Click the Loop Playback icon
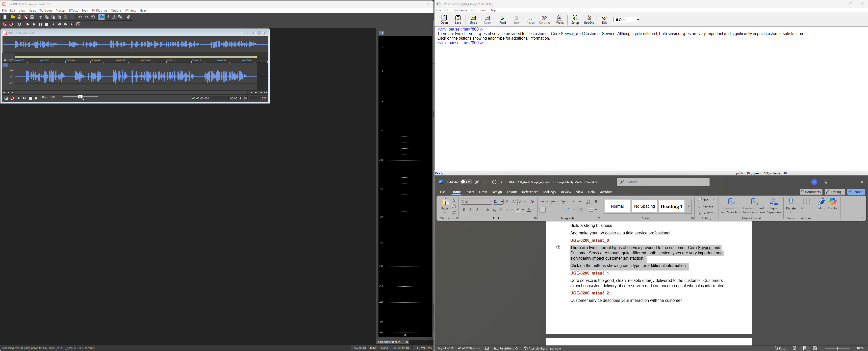Viewport: 868px width, 351px height. click(x=19, y=24)
